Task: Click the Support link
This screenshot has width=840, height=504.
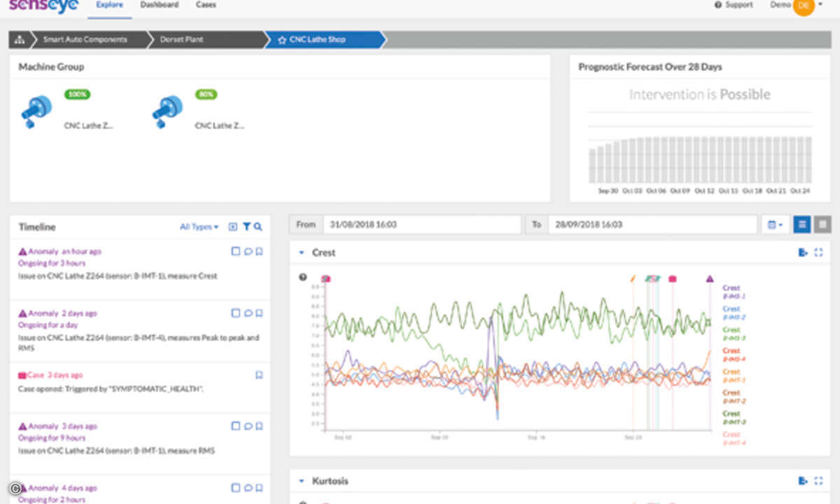Action: coord(734,5)
